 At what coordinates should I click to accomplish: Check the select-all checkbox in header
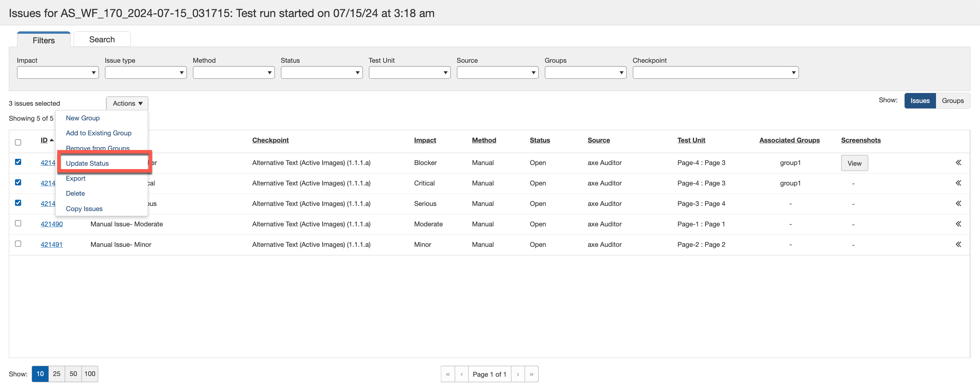click(18, 143)
